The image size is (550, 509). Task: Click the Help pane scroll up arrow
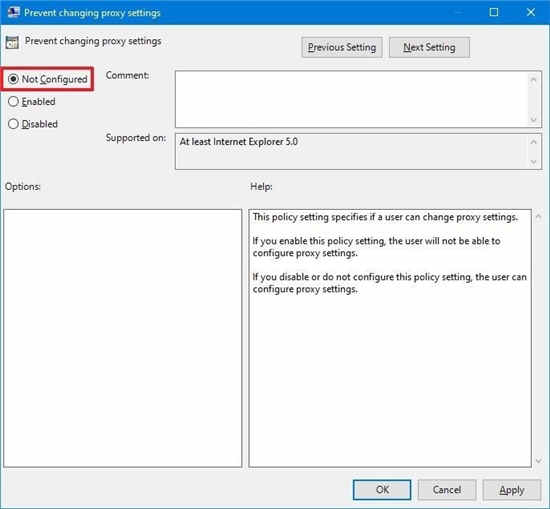tap(538, 217)
